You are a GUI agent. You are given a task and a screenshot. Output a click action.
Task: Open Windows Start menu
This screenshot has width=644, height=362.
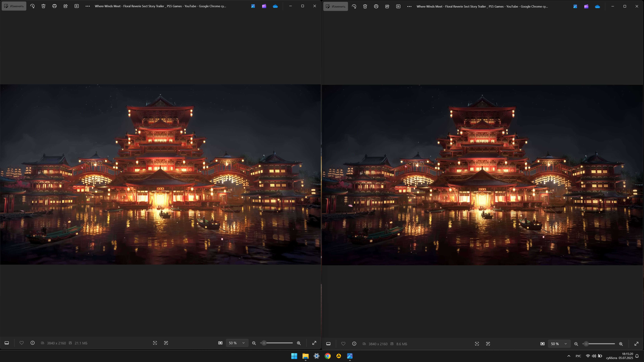click(294, 356)
